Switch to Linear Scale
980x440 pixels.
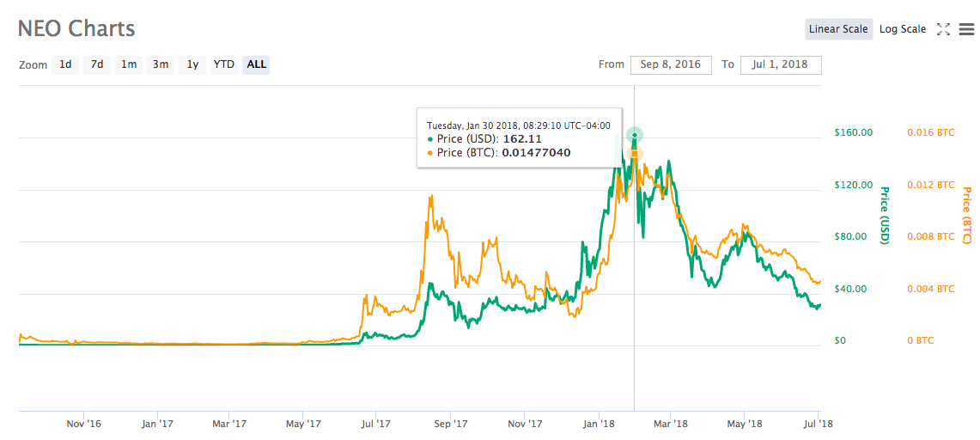pyautogui.click(x=838, y=28)
